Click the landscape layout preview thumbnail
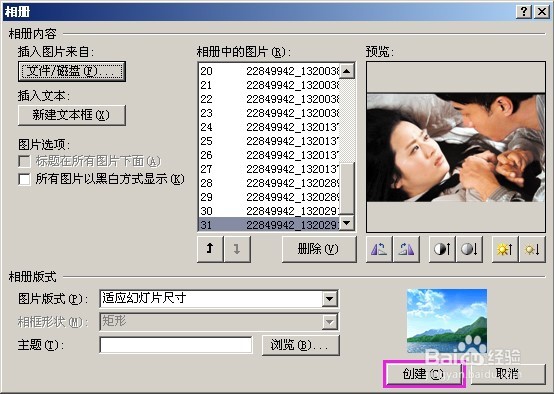Viewport: 554px width, 394px height. 447,321
